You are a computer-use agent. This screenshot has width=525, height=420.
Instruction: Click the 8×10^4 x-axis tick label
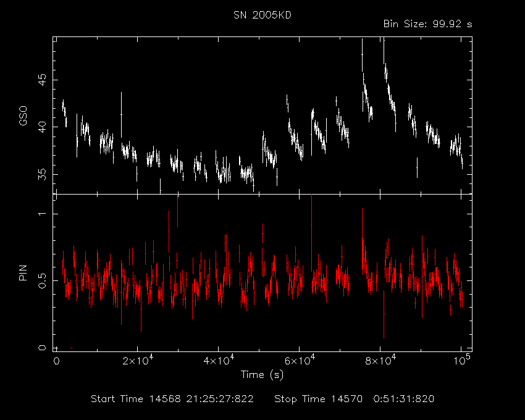tap(380, 360)
